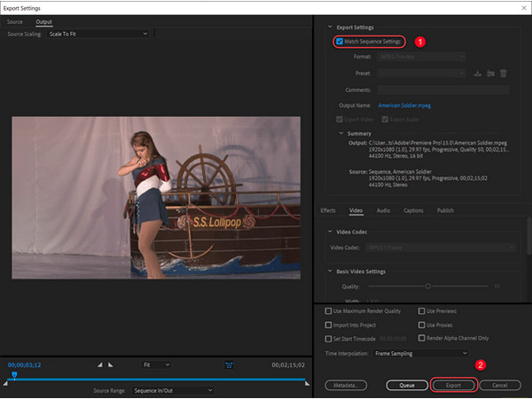Viewport: 532px width, 399px height.
Task: Open the Fit zoom level dropdown
Action: pyautogui.click(x=156, y=364)
